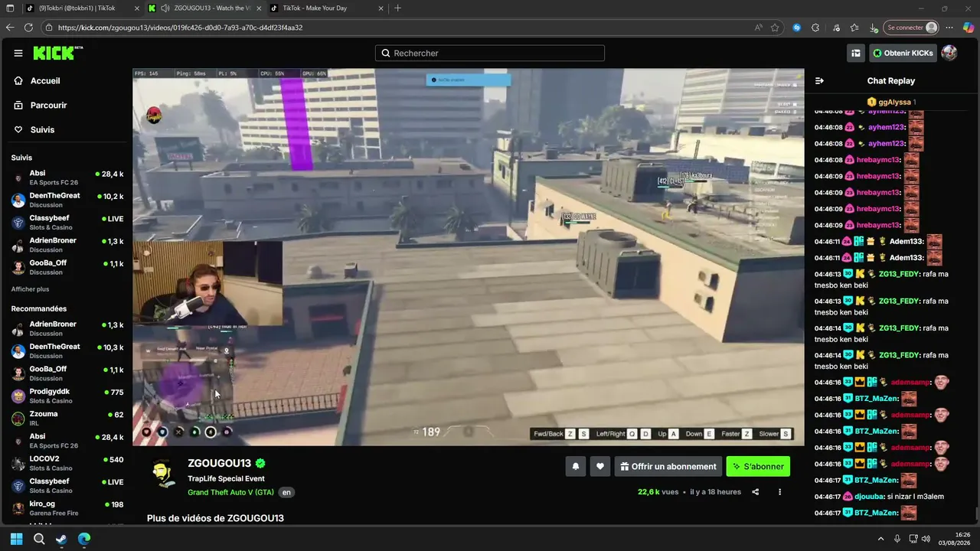Close the TikTok Make Your Day tab
Viewport: 980px width, 551px height.
click(x=380, y=8)
